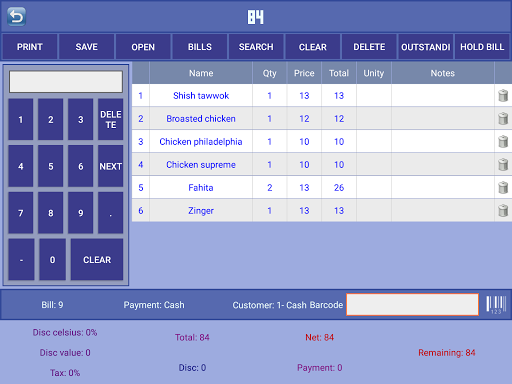Delete Chicken supreme with trash icon
Image resolution: width=512 pixels, height=384 pixels.
(x=503, y=165)
